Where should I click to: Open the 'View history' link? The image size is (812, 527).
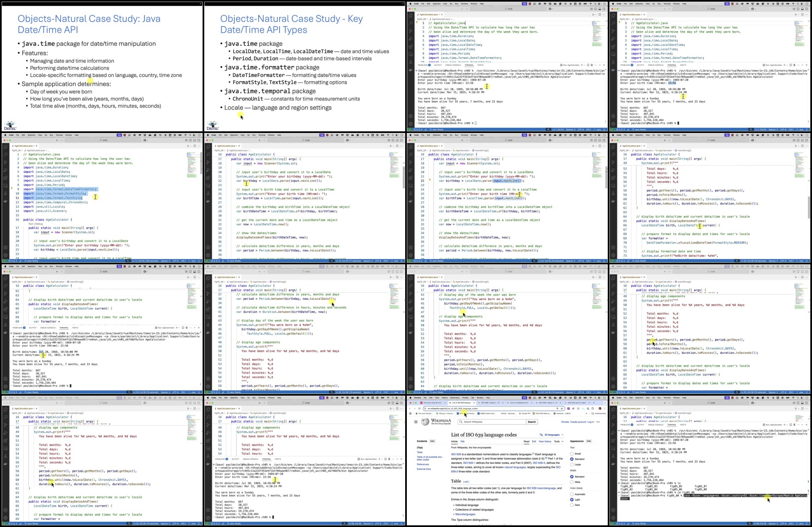545,441
